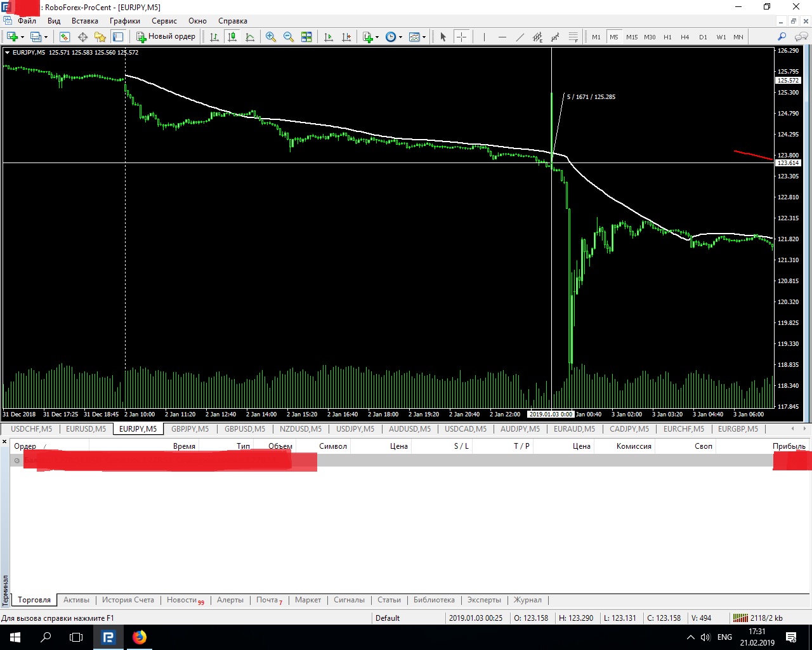The width and height of the screenshot is (812, 650).
Task: Open the Графики menu
Action: pos(124,21)
